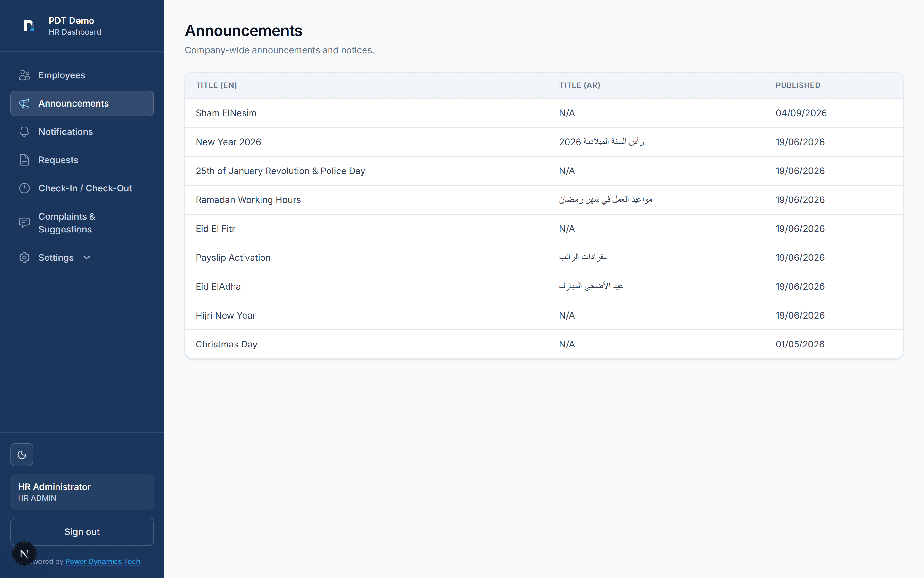Click the PDT Demo title text

[x=72, y=21]
